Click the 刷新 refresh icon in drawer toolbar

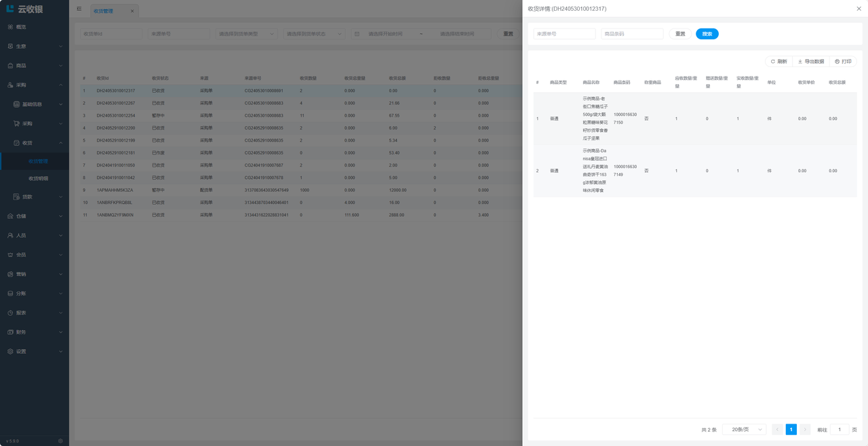(x=772, y=62)
